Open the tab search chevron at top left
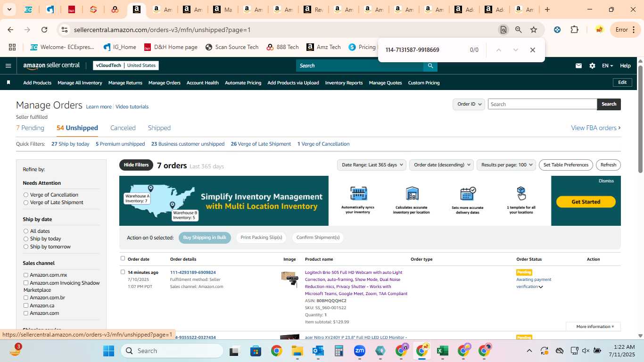Image resolution: width=644 pixels, height=362 pixels. coord(9,9)
